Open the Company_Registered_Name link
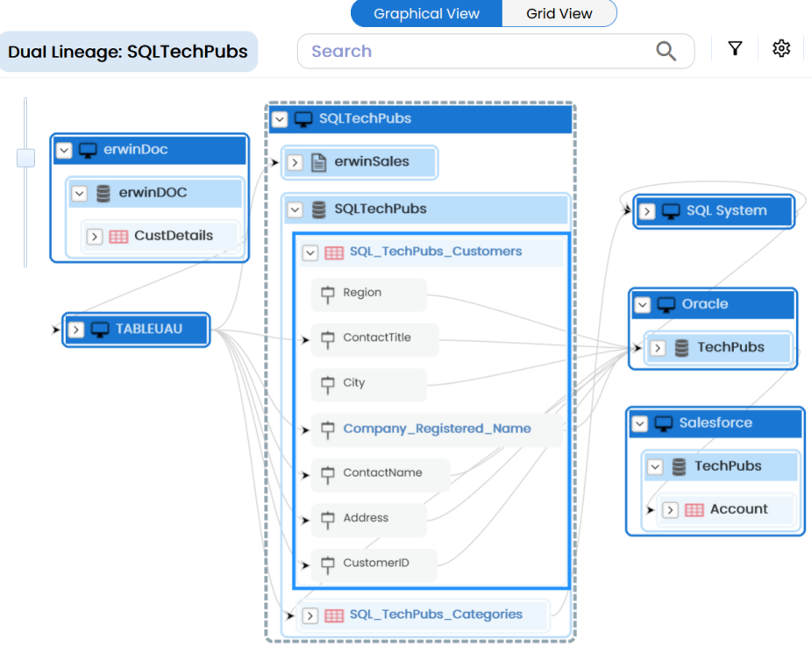 (x=437, y=429)
